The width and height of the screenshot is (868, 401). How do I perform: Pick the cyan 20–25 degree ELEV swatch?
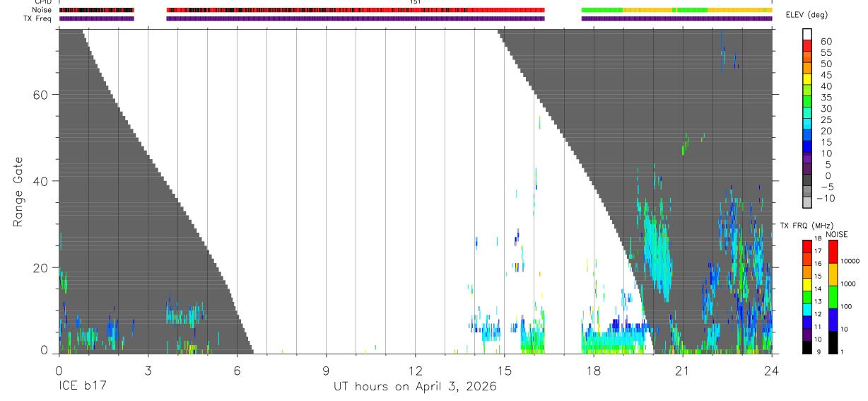[x=807, y=124]
